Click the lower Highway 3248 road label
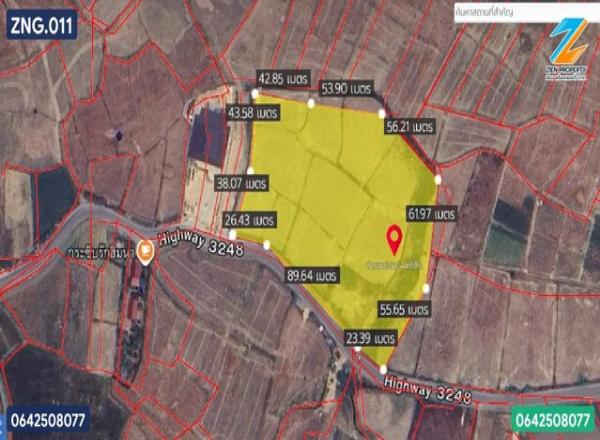Viewport: 600px width, 440px height. click(427, 391)
